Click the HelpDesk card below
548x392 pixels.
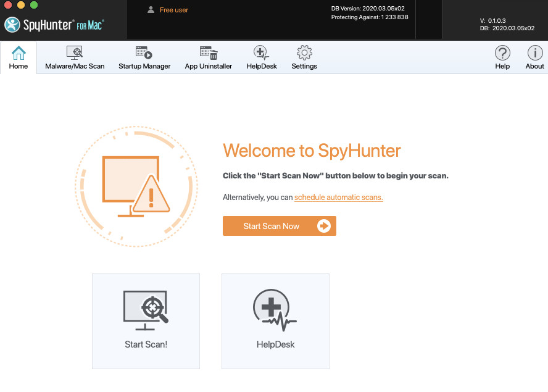(x=275, y=321)
